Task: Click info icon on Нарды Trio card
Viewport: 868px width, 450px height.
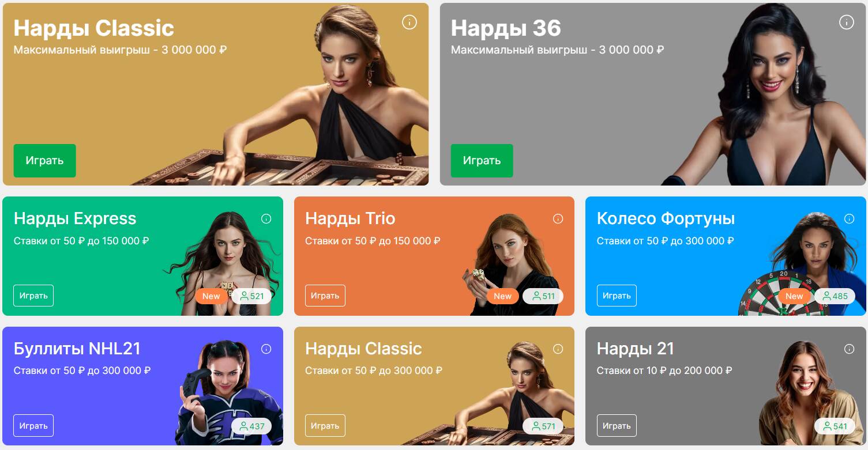Action: click(558, 219)
